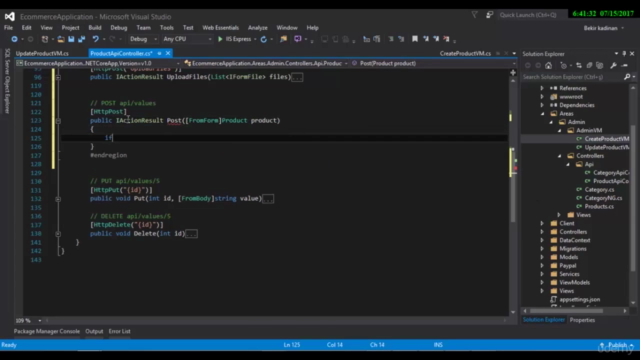Click the editor vertical scrollbar
The height and width of the screenshot is (360, 640).
coord(513,195)
